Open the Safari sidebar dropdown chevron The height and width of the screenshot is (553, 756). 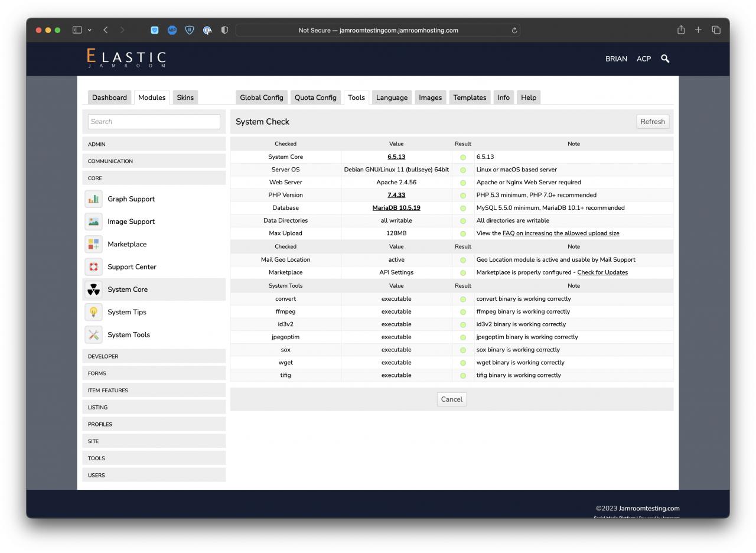(x=90, y=30)
